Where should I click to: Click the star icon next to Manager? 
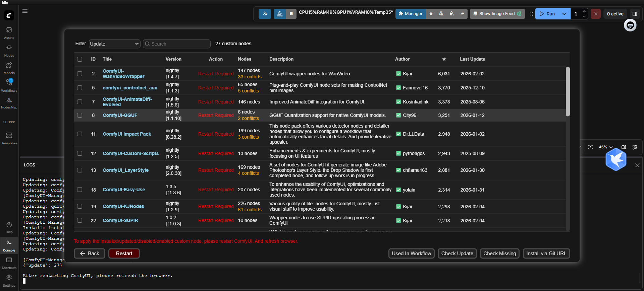pos(431,14)
